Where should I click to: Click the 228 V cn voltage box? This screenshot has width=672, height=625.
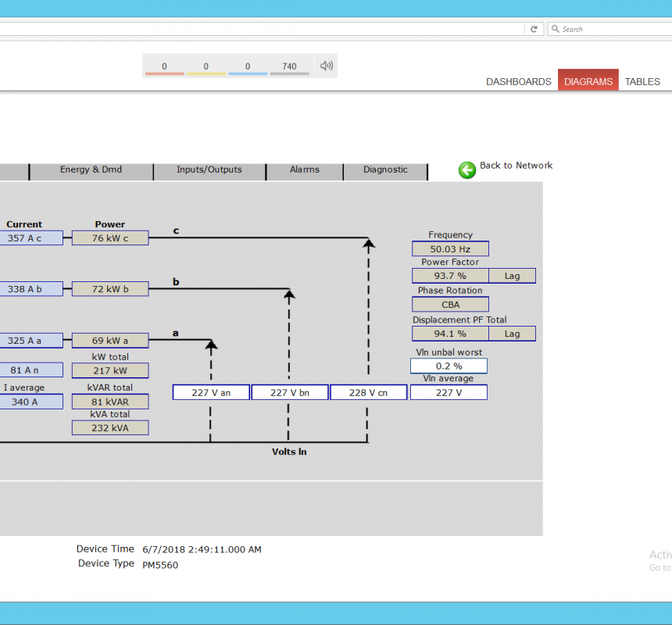point(368,392)
